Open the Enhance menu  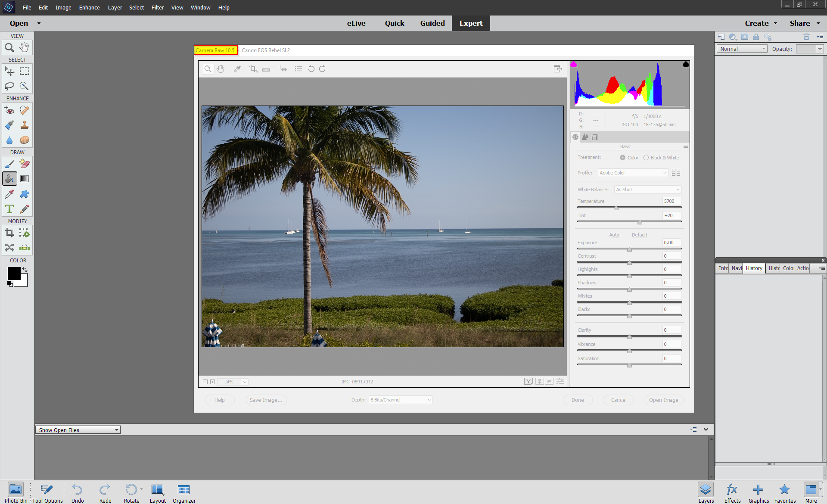(x=89, y=7)
